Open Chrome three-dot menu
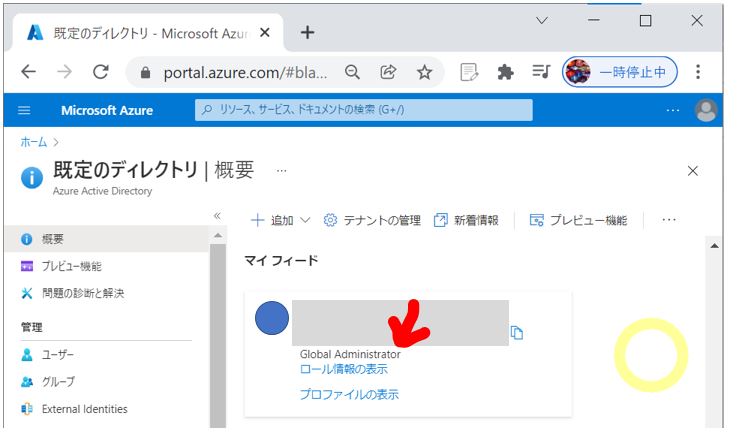Screen dimensions: 747x438 click(698, 72)
